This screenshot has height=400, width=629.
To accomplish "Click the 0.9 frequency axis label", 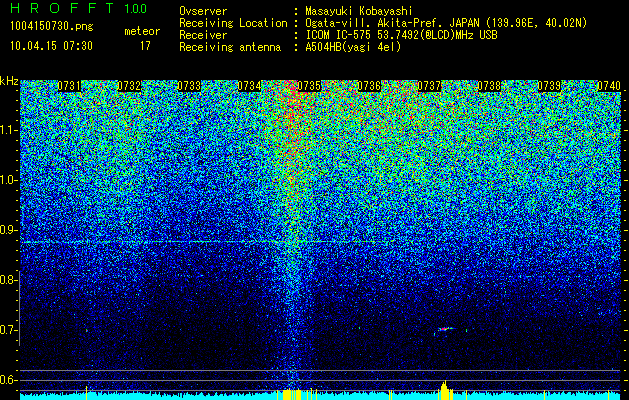I will 8,230.
